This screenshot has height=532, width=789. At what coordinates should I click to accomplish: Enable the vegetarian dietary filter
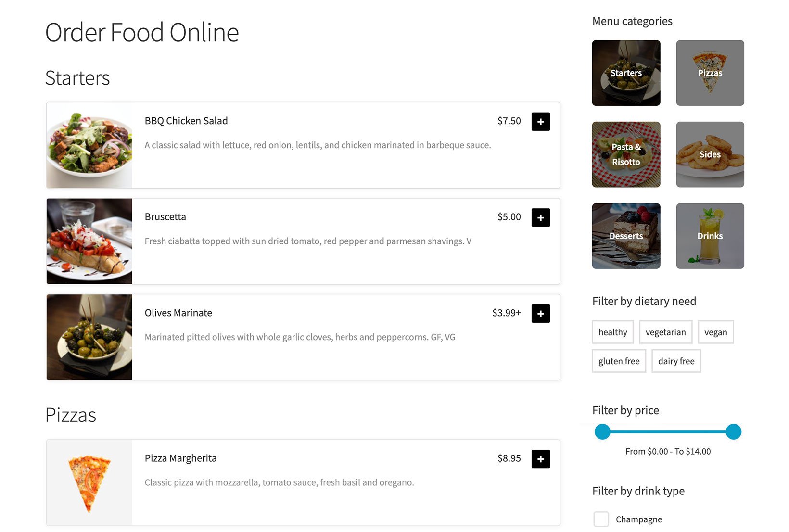tap(665, 332)
